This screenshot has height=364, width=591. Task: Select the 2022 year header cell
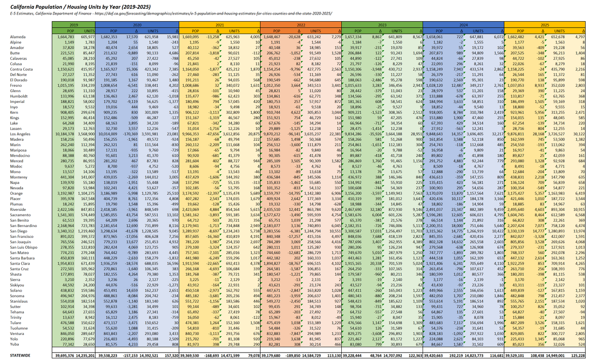300,24
